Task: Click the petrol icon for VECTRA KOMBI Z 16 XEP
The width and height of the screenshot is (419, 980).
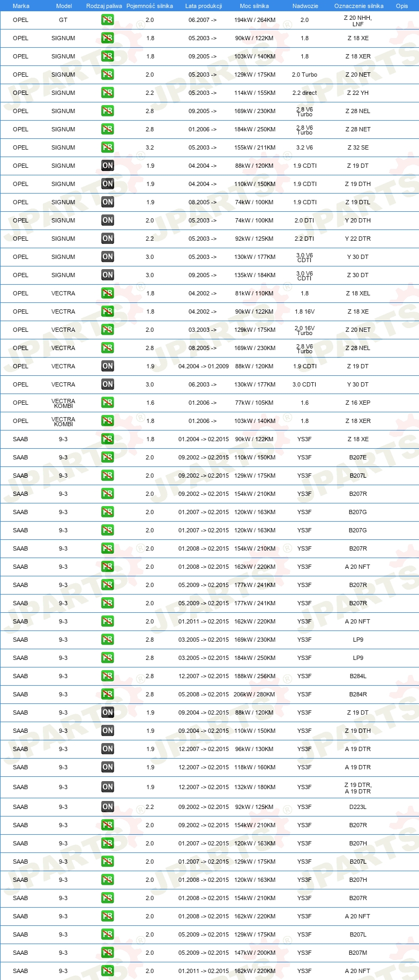Action: [x=108, y=403]
